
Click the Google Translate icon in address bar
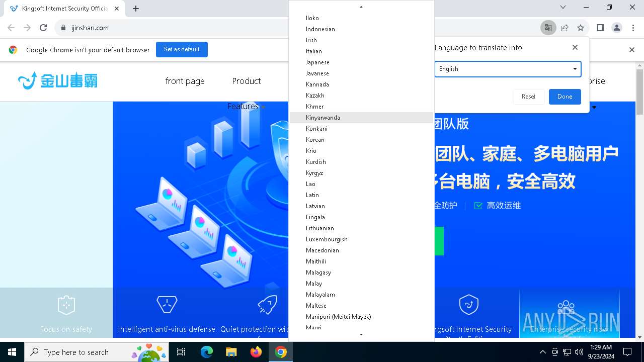tap(548, 28)
